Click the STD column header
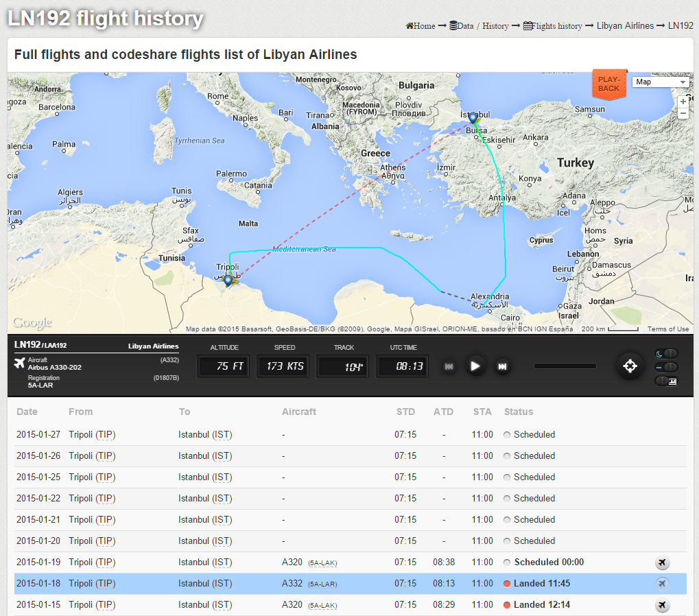This screenshot has width=699, height=616. click(405, 412)
